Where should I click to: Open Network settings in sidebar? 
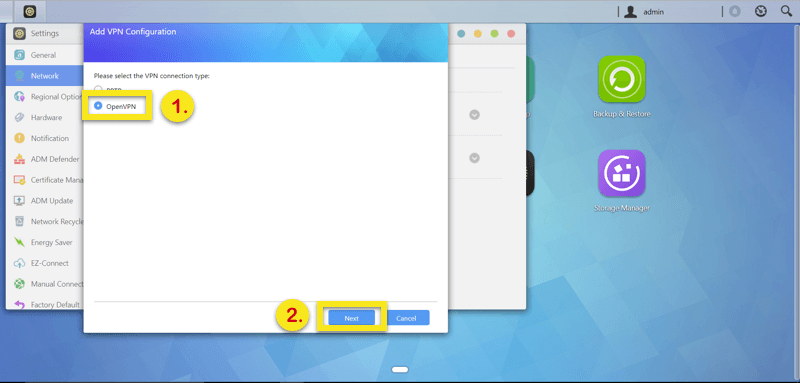tap(45, 76)
